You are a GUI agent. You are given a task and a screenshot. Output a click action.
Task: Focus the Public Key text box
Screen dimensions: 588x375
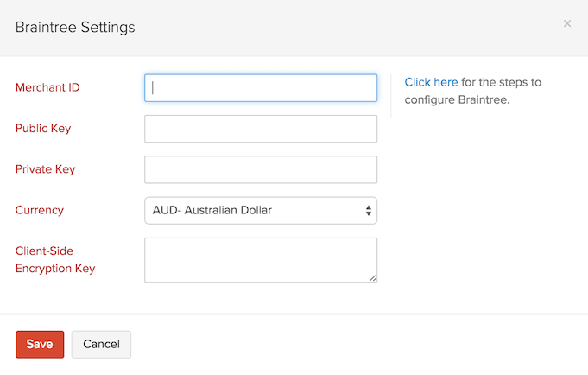pyautogui.click(x=261, y=129)
